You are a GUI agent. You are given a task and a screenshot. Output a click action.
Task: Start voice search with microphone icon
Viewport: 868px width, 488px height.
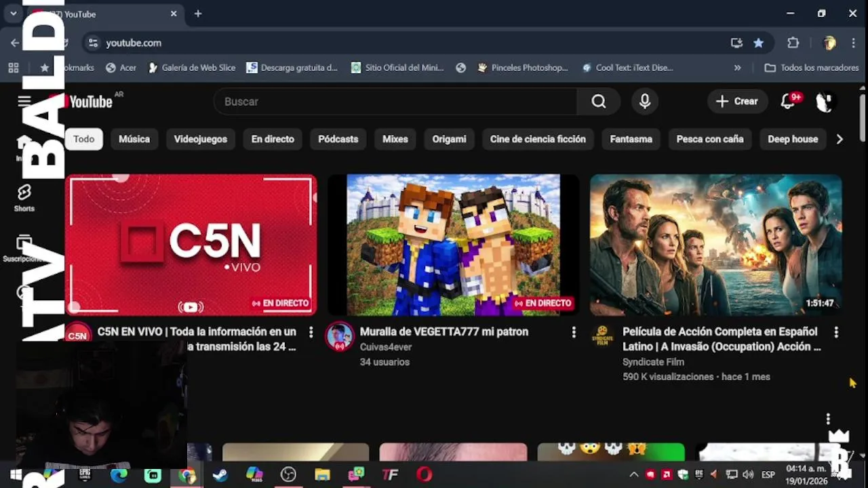[645, 102]
